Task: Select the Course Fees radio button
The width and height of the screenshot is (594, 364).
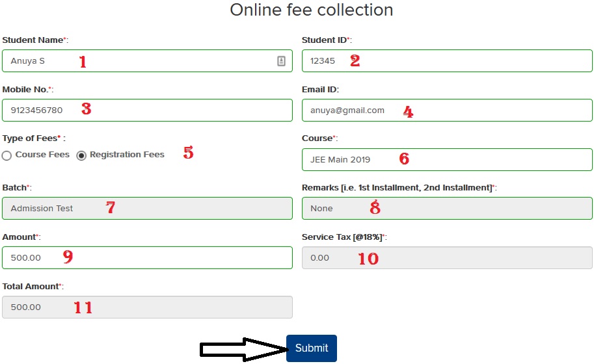Action: point(7,155)
